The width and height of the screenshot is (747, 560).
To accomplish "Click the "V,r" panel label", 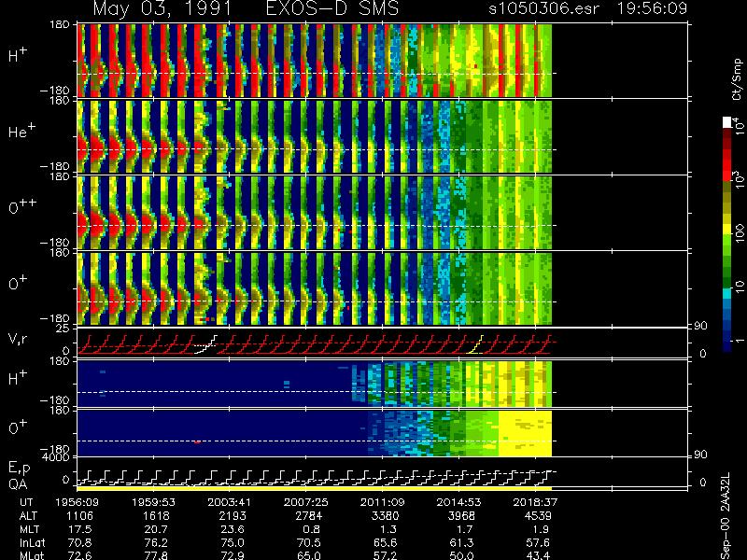I will tap(19, 339).
